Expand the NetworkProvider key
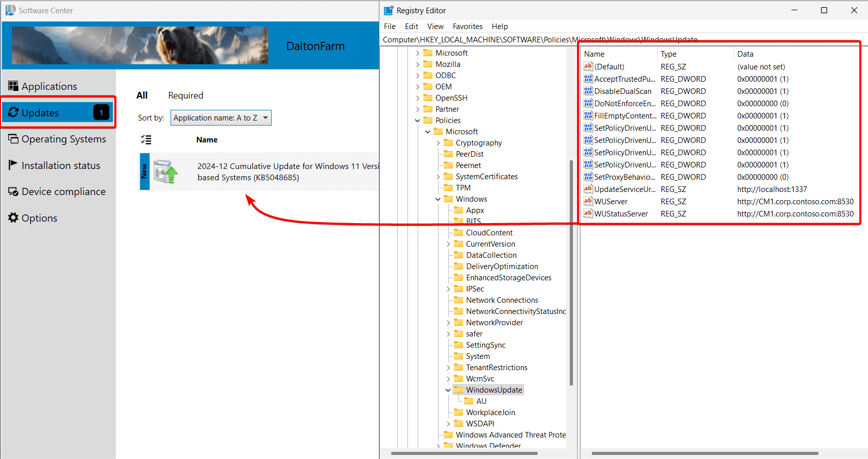This screenshot has width=868, height=459. (x=448, y=323)
